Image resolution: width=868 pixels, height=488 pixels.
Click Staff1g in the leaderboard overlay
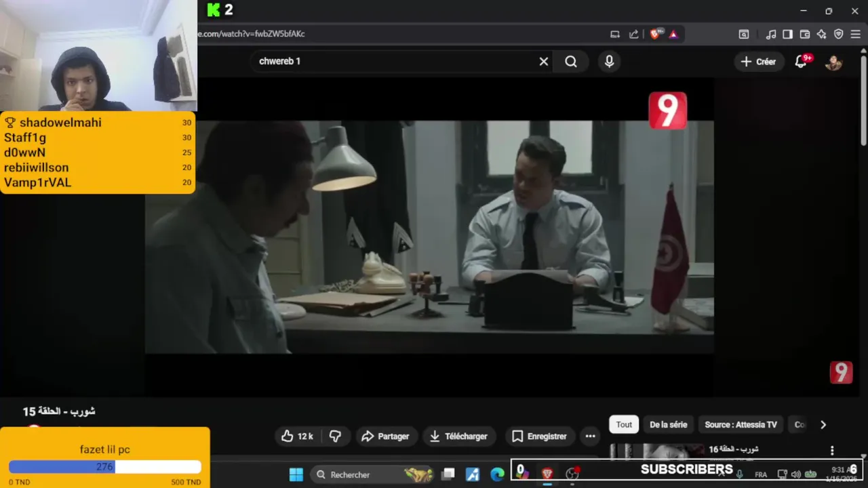(x=25, y=138)
